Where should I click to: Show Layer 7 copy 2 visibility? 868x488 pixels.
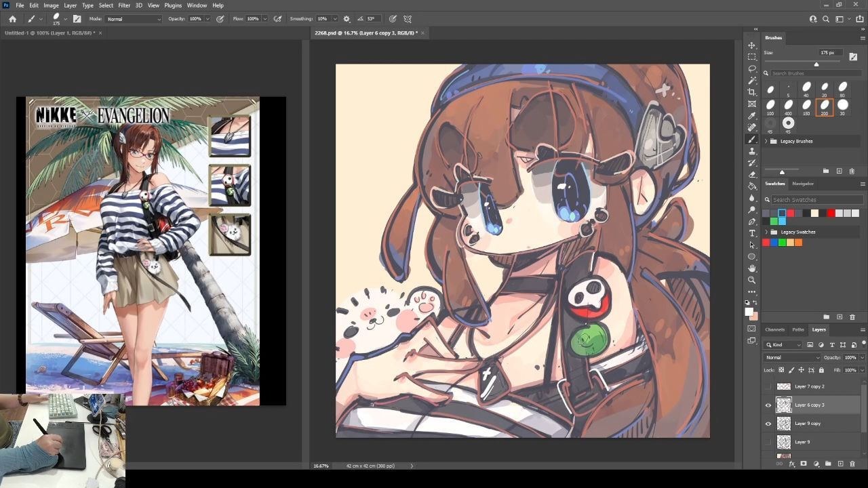[x=768, y=386]
